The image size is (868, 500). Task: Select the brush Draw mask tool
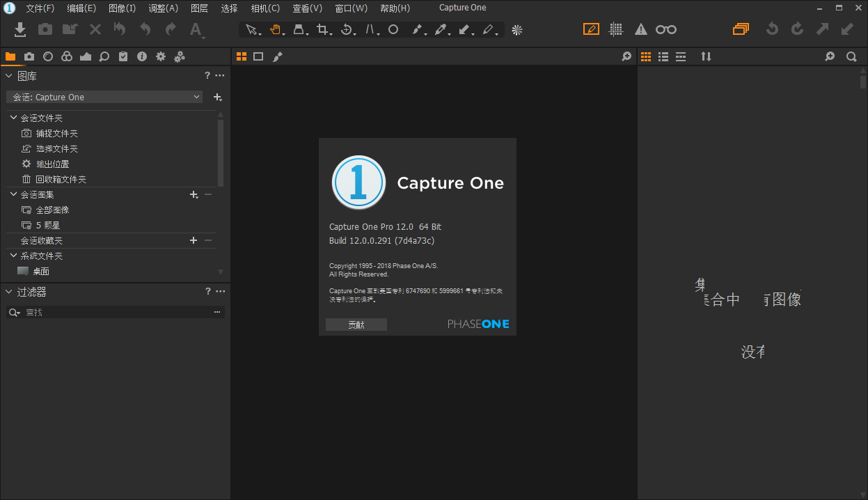417,29
